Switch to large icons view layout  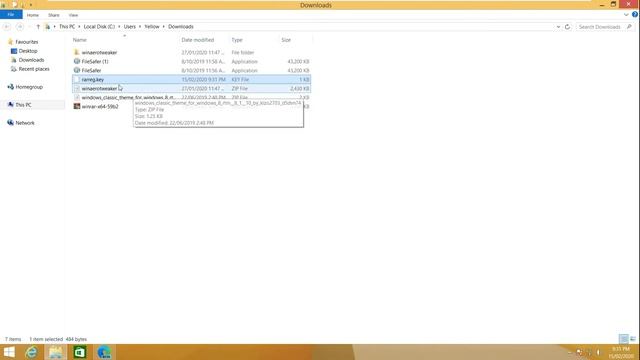click(633, 339)
